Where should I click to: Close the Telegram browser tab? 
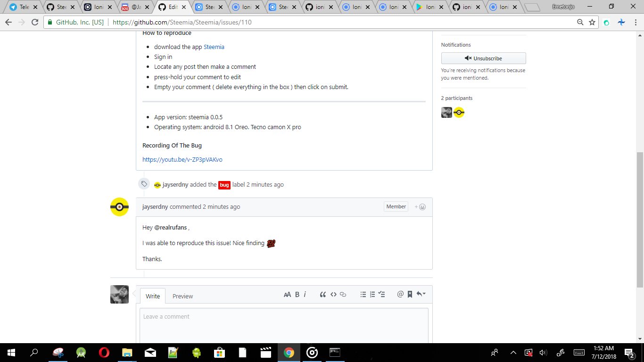click(35, 7)
